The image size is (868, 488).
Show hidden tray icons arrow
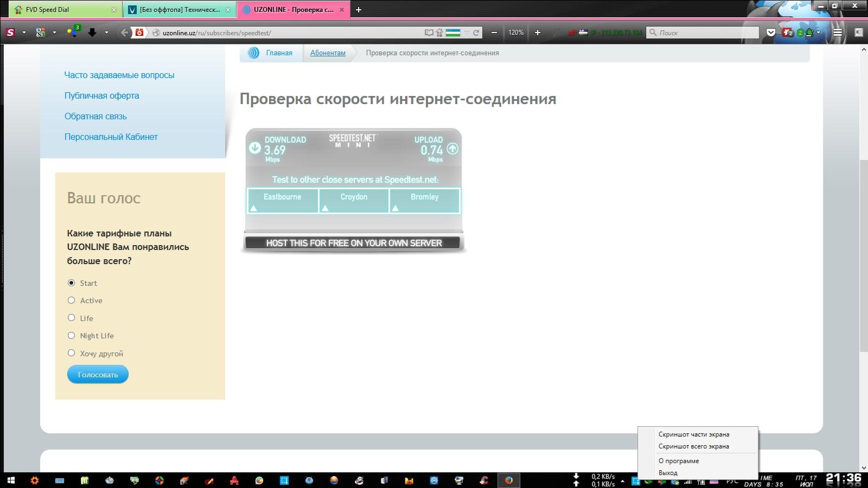623,480
